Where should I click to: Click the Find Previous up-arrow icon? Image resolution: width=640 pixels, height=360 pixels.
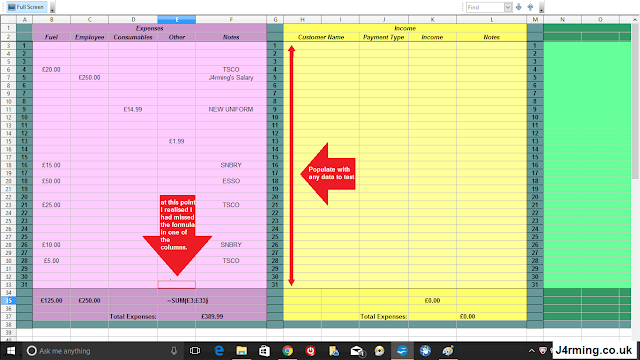[530, 7]
